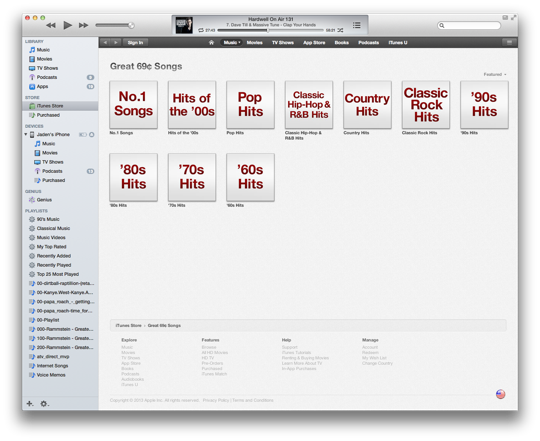Open the Featured sort dropdown
540x441 pixels.
(495, 74)
